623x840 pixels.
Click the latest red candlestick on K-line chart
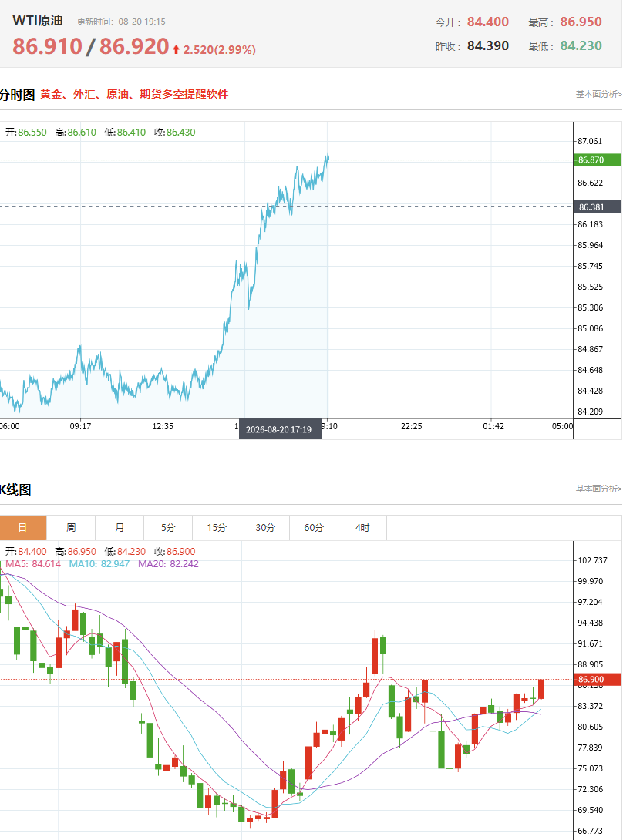click(541, 689)
